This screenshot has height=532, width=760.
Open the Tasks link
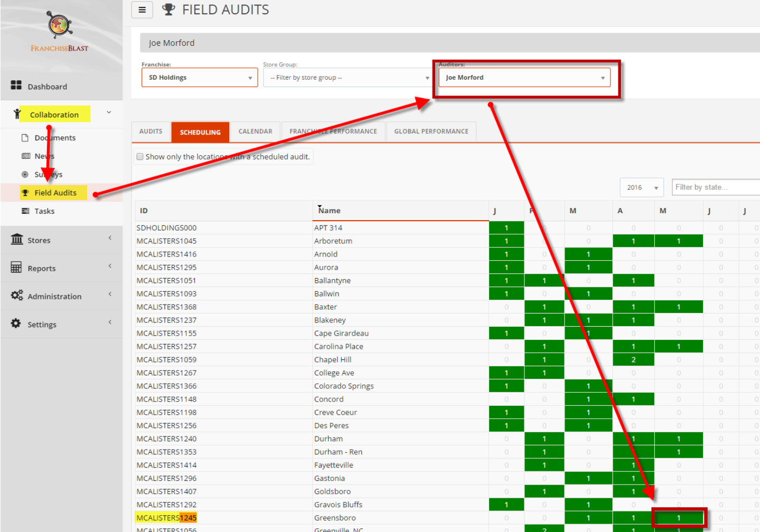44,211
